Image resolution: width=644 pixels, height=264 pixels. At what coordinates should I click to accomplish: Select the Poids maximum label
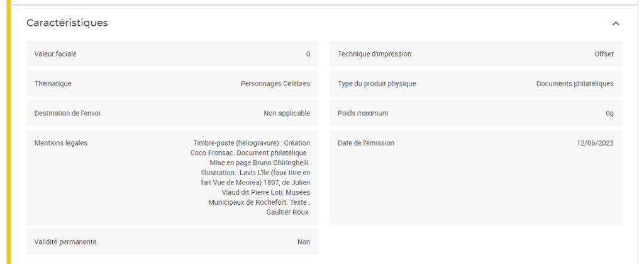pyautogui.click(x=363, y=113)
